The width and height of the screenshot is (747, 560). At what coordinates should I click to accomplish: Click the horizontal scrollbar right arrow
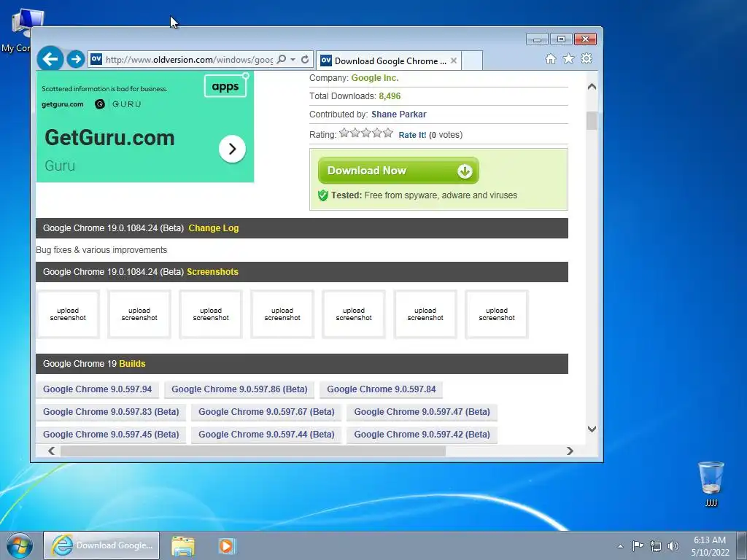click(570, 451)
